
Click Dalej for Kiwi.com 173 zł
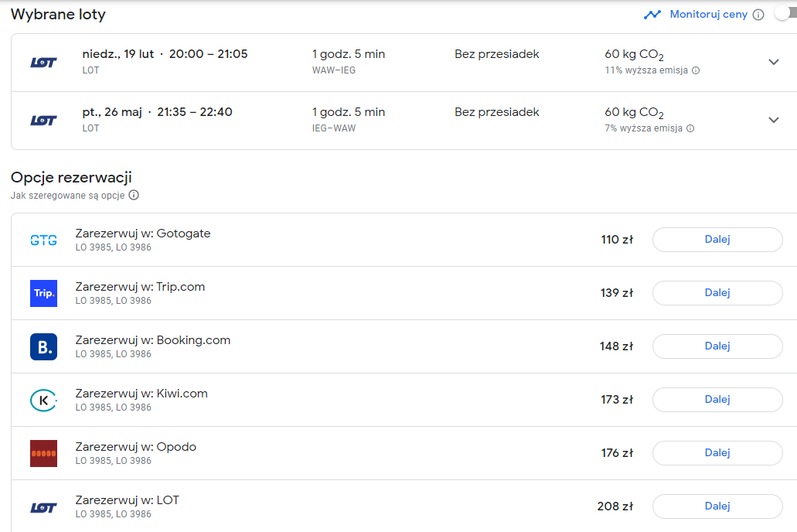click(x=717, y=400)
